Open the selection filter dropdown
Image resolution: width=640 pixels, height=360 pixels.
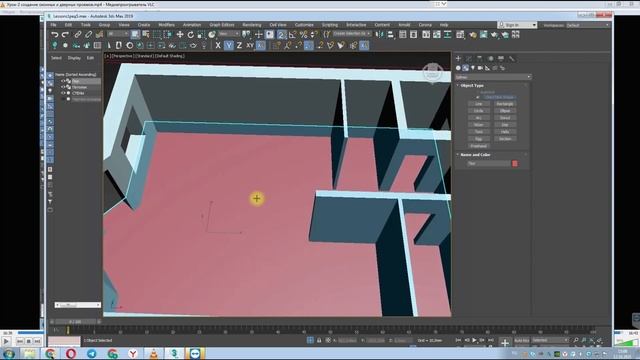coord(118,34)
